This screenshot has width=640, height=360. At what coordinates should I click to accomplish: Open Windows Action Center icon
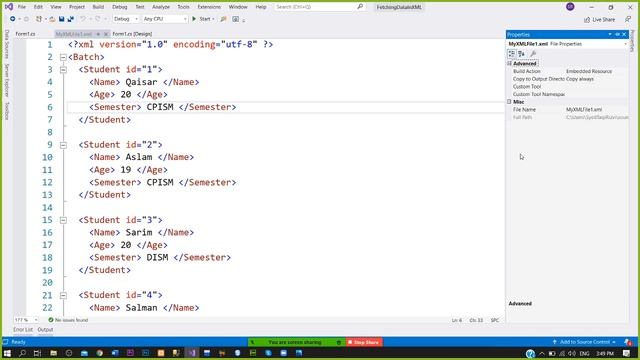click(x=627, y=353)
